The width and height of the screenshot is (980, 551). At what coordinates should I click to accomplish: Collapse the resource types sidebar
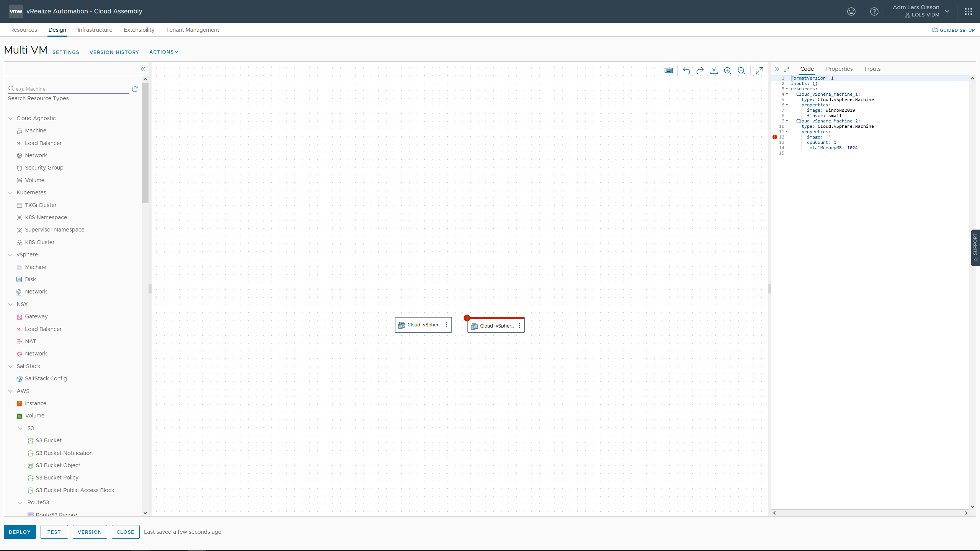[x=143, y=69]
